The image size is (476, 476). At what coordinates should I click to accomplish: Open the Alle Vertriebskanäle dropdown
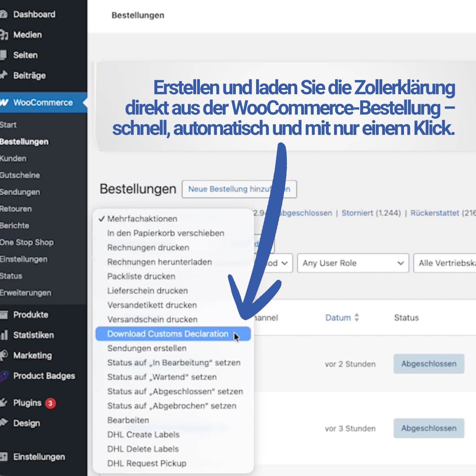(x=446, y=263)
